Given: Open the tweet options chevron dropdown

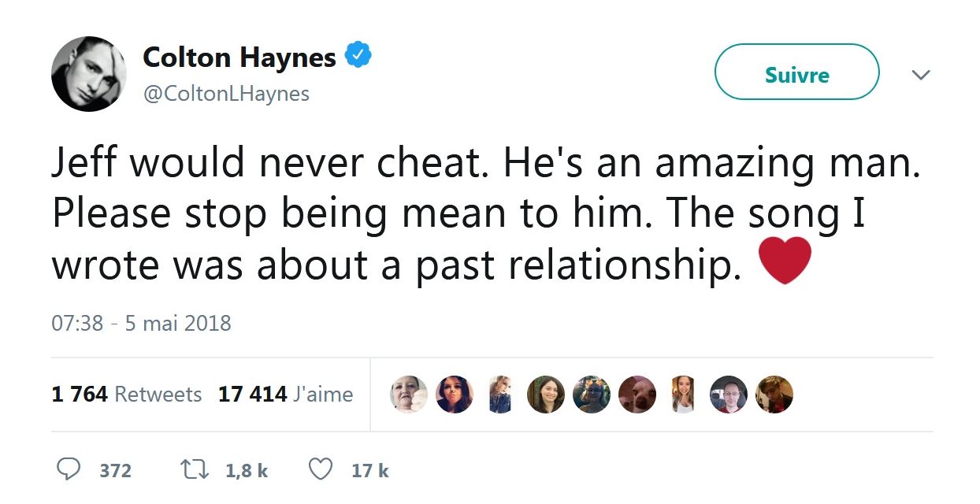Looking at the screenshot, I should [920, 75].
